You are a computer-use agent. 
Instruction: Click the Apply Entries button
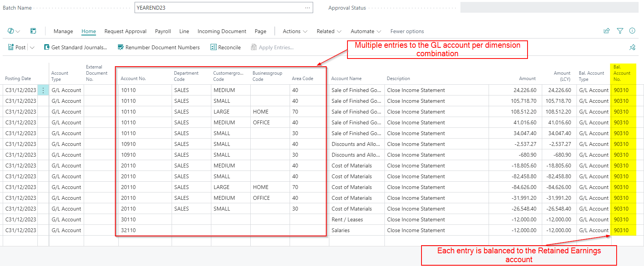[x=272, y=47]
